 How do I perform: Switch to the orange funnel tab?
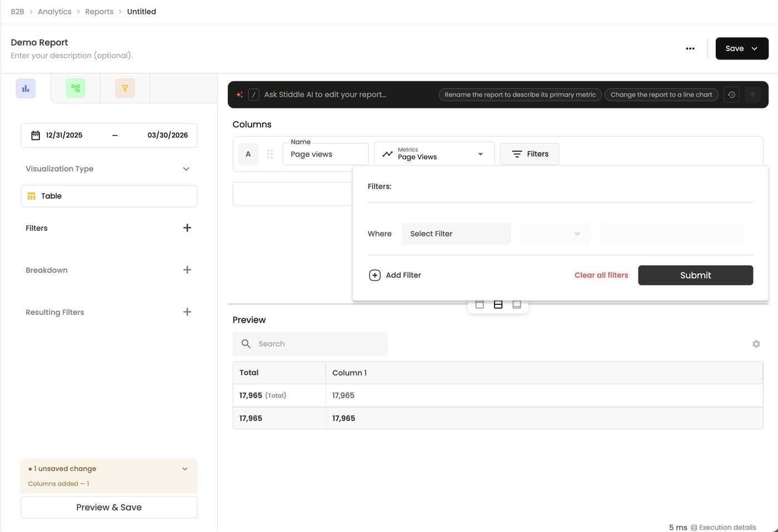tap(125, 88)
